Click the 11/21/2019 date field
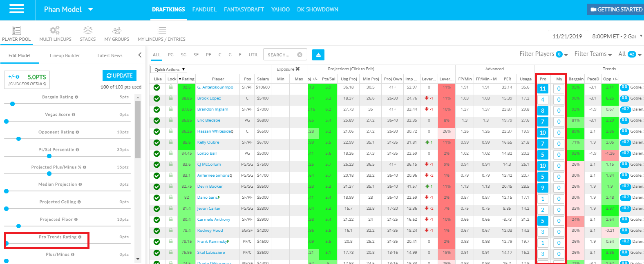644x264 pixels. (x=567, y=36)
